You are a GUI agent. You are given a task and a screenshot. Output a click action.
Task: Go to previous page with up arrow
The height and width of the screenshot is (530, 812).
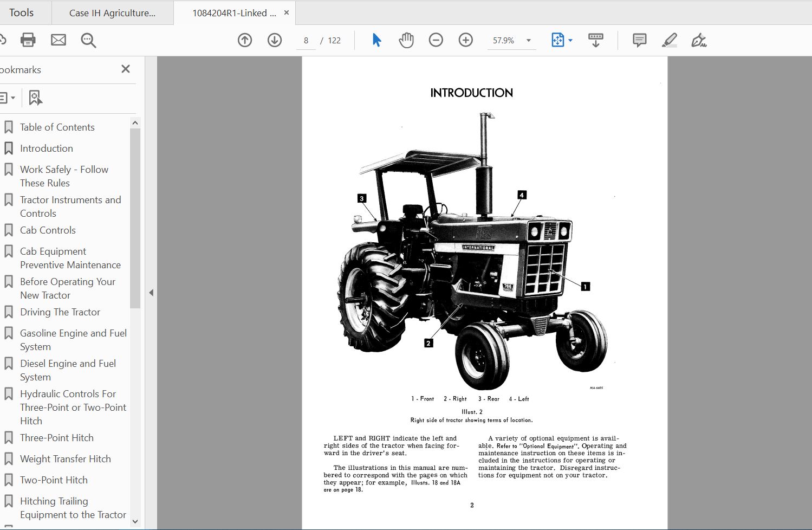pos(244,40)
